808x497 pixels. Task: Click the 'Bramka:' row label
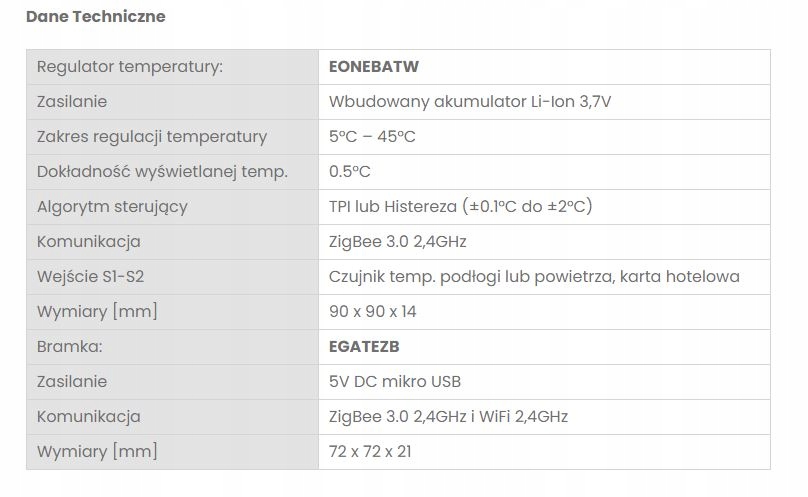71,347
